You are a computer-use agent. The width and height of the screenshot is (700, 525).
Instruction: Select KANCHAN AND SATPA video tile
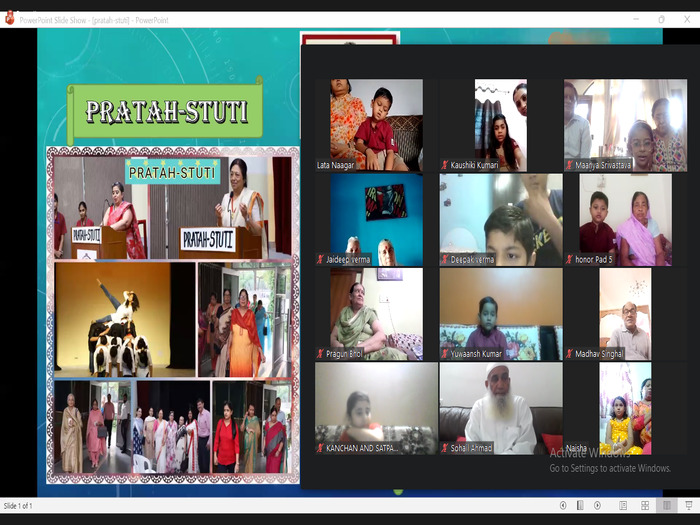click(x=376, y=408)
